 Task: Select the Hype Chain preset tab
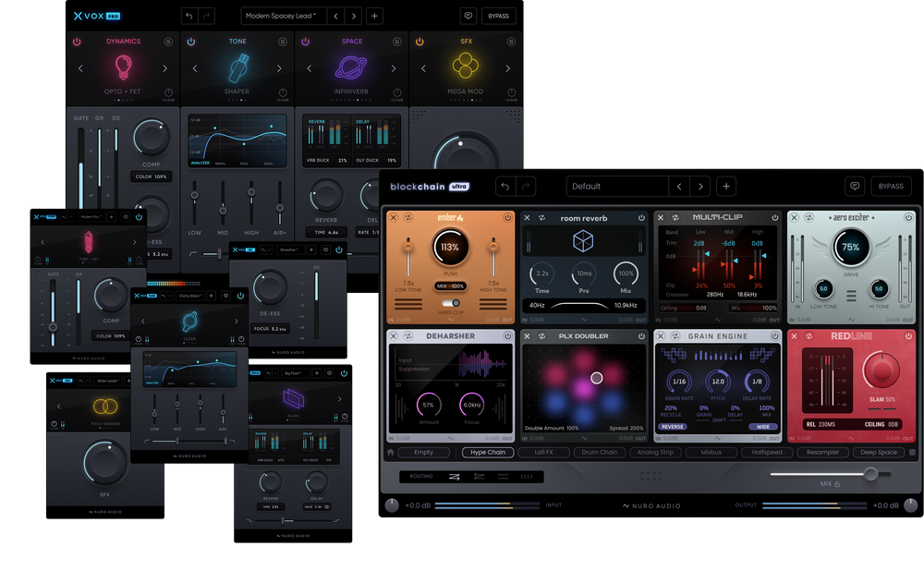pos(488,453)
